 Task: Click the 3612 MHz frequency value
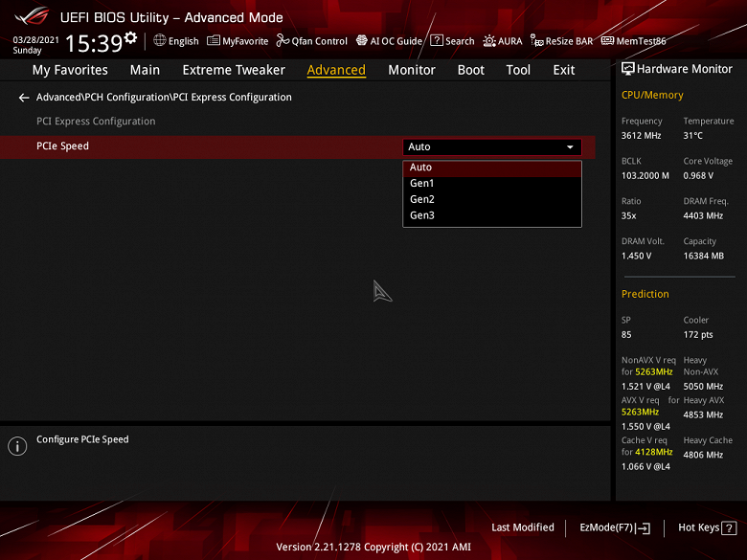point(641,136)
